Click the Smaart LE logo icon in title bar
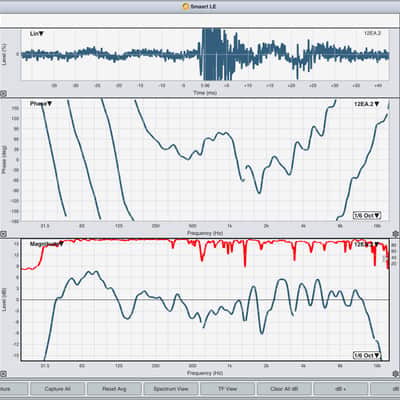This screenshot has height=400, width=400. [186, 6]
